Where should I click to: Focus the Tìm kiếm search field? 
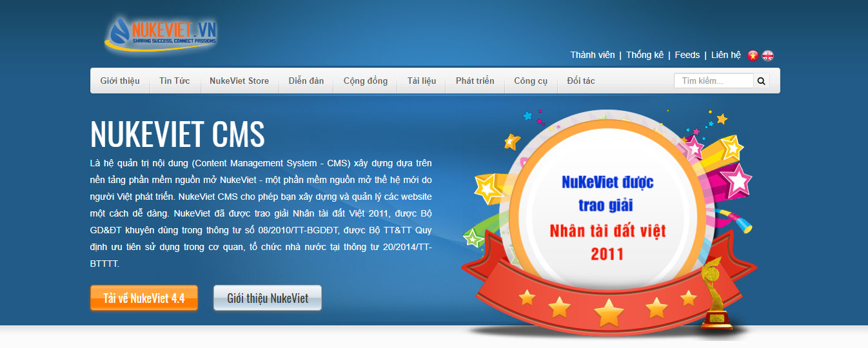pyautogui.click(x=714, y=81)
